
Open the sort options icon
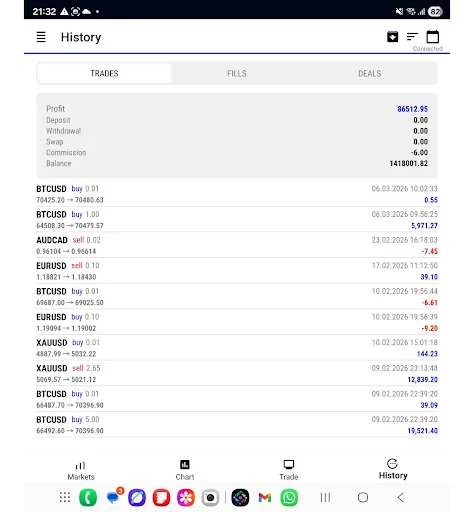412,37
